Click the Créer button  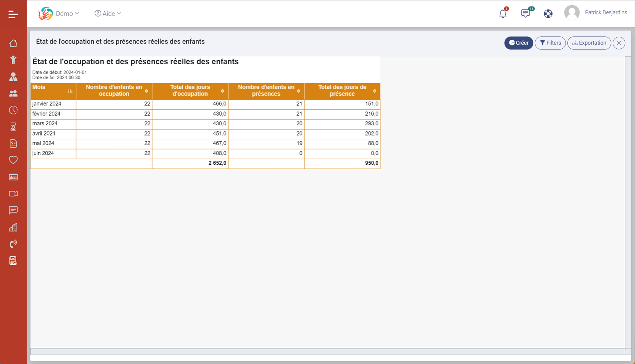point(519,43)
